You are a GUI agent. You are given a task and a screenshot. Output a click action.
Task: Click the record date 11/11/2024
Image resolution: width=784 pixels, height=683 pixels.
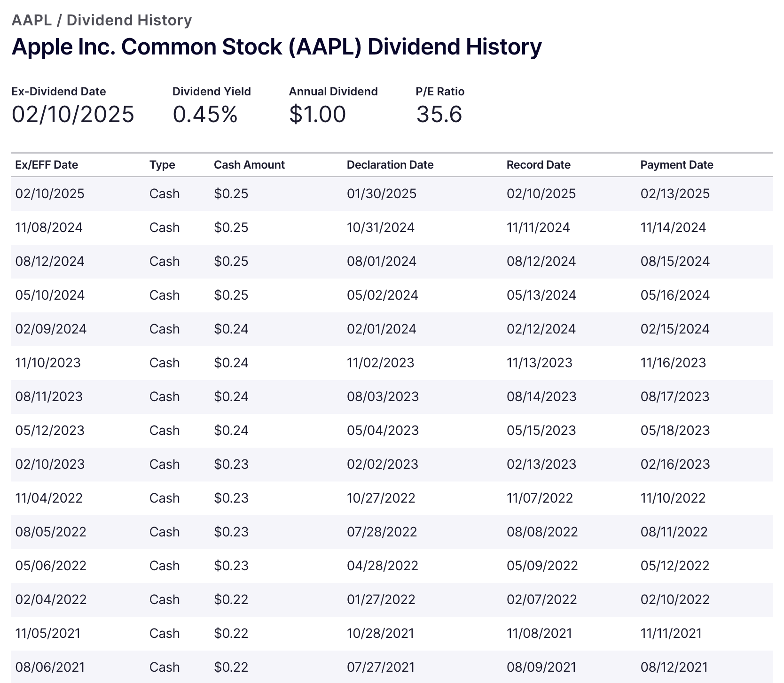(538, 228)
